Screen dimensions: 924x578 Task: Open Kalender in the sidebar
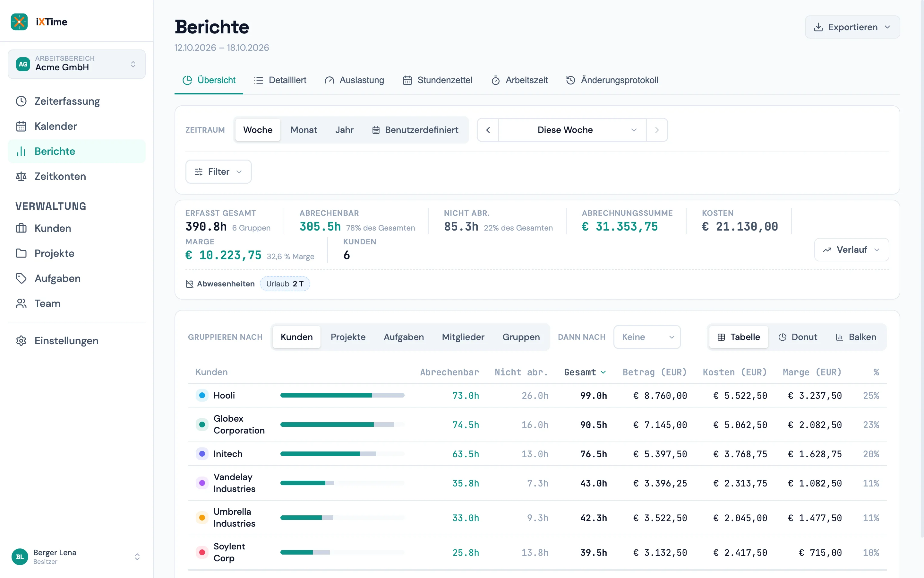76,126
